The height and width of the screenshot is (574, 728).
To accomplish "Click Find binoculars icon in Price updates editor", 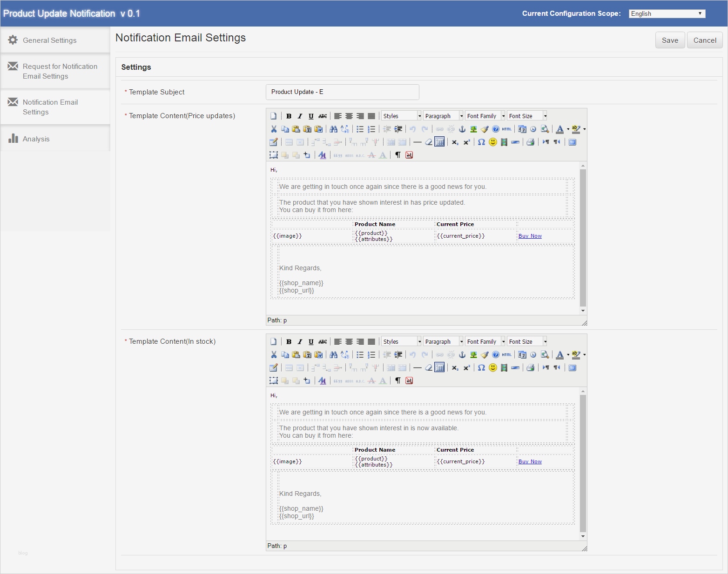I will coord(333,129).
